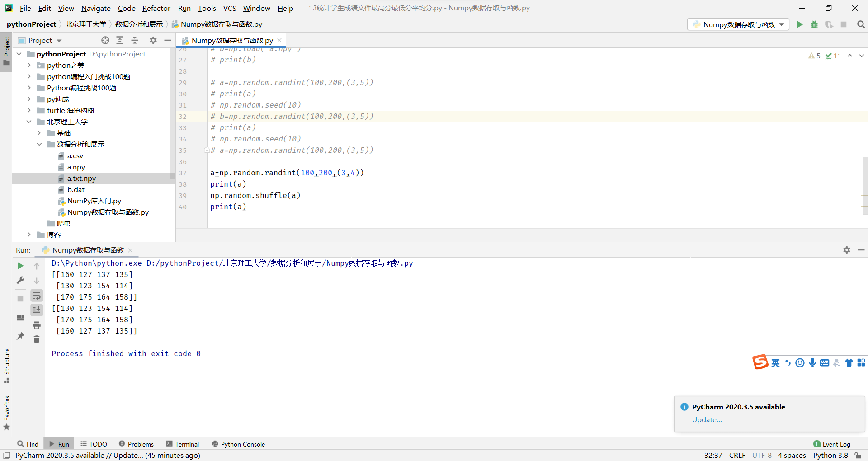This screenshot has height=461, width=868.
Task: Toggle tool window quick access icon at bottom-left corner
Action: [7, 456]
